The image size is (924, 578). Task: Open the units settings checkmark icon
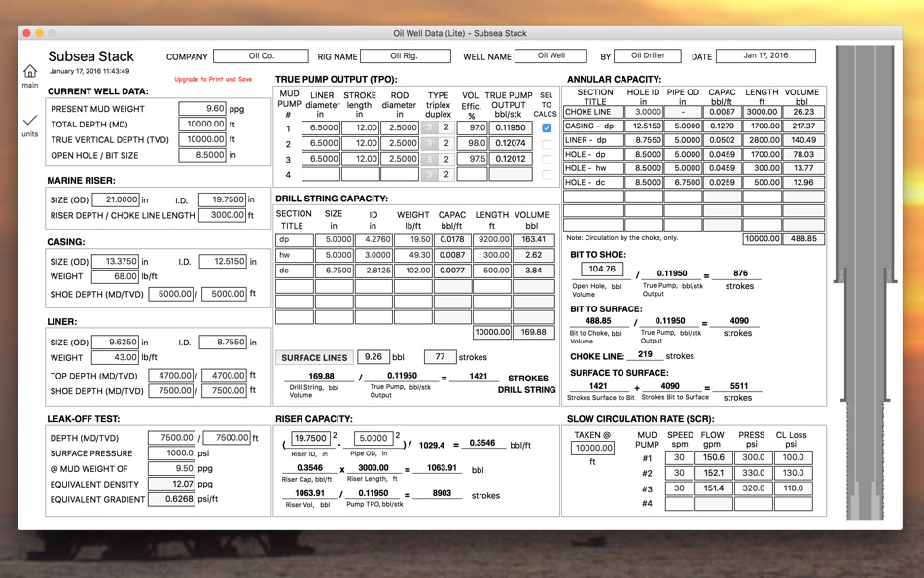(x=30, y=120)
